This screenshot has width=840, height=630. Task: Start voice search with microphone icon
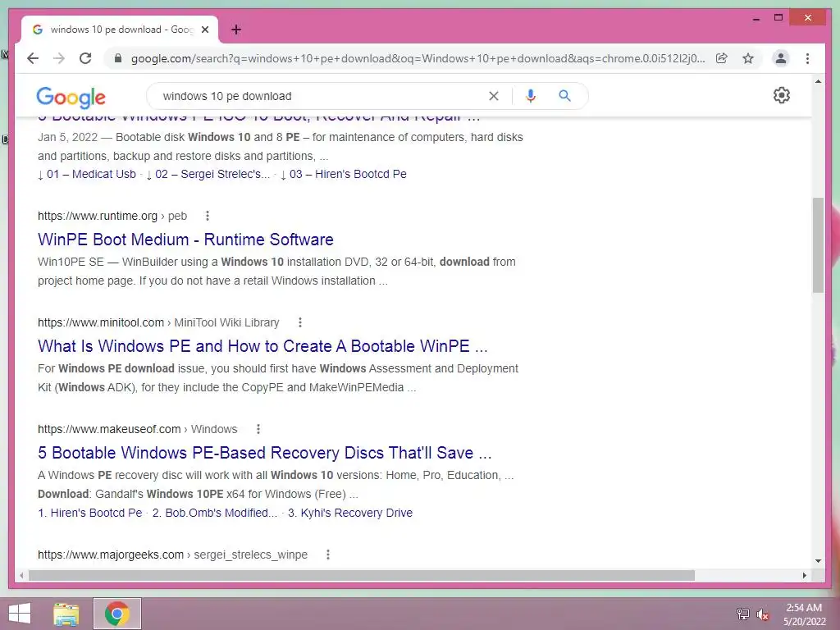tap(531, 96)
